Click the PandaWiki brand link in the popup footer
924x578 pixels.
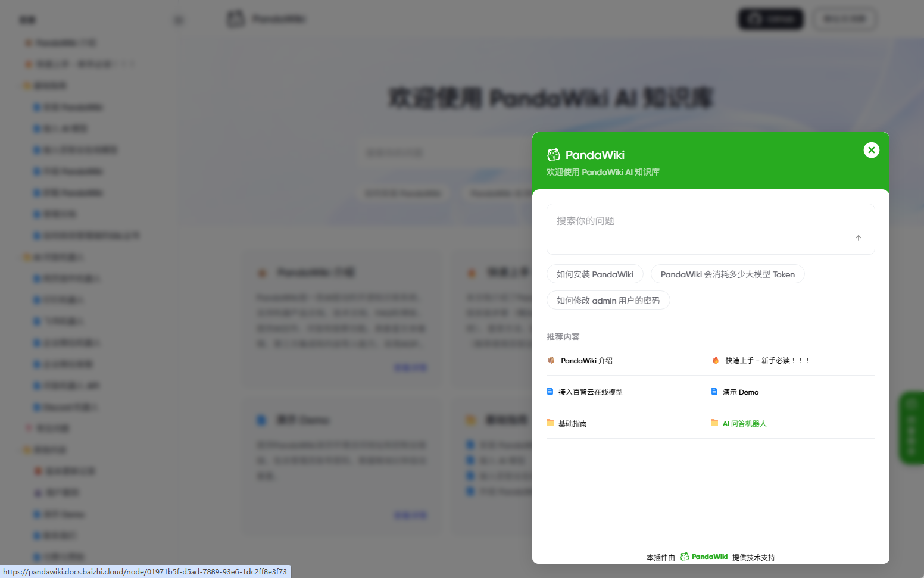tap(704, 557)
